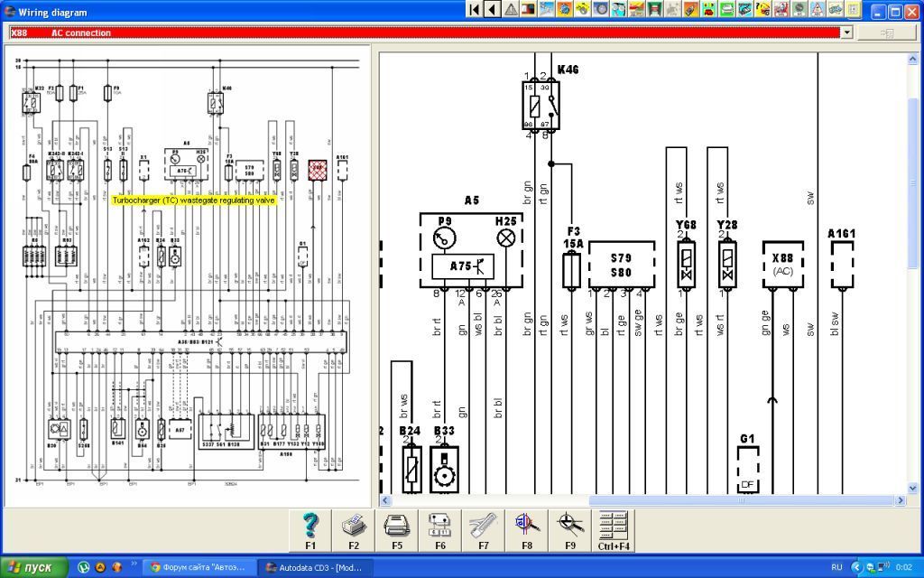
Task: Click the F5 print button
Action: click(397, 530)
